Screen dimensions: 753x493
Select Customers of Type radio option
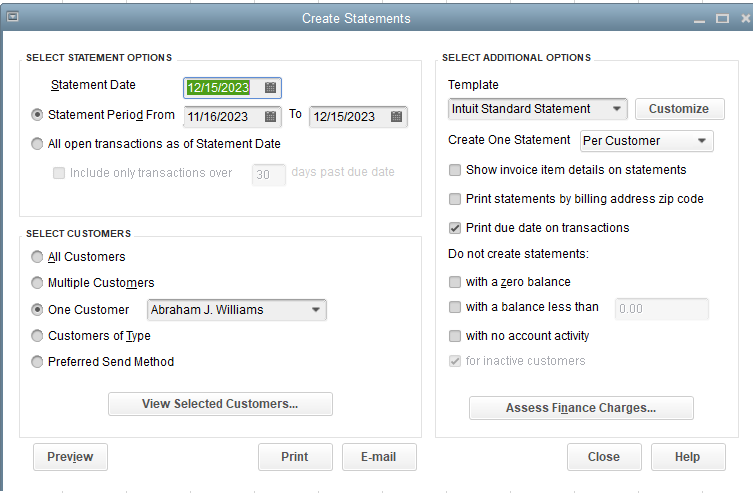pyautogui.click(x=38, y=336)
